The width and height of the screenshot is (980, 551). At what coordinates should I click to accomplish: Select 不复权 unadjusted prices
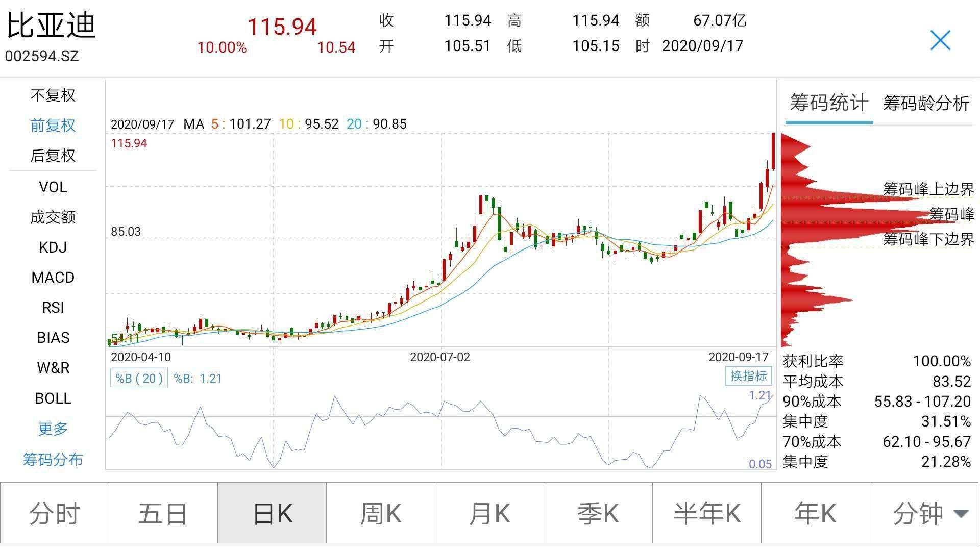(x=53, y=95)
